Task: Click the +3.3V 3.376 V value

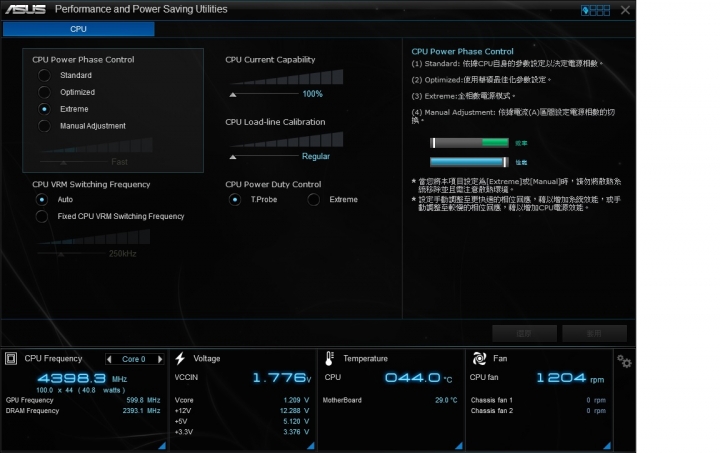Action: coord(296,432)
